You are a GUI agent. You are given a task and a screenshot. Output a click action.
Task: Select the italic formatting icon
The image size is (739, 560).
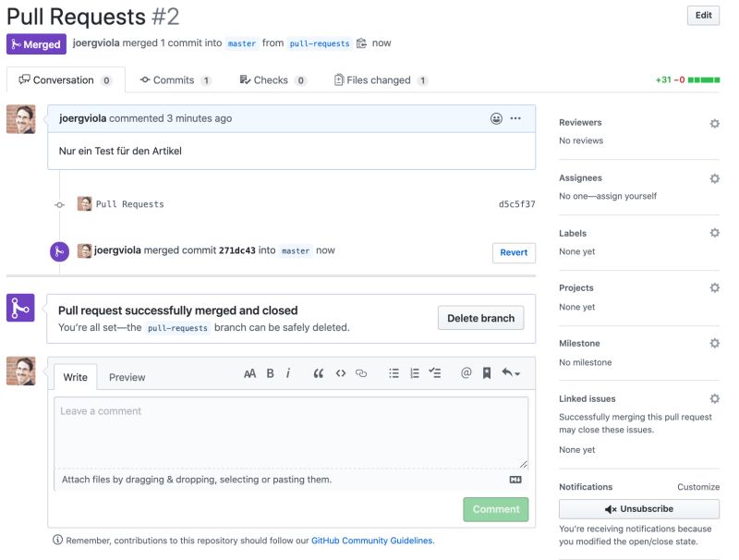pyautogui.click(x=288, y=373)
